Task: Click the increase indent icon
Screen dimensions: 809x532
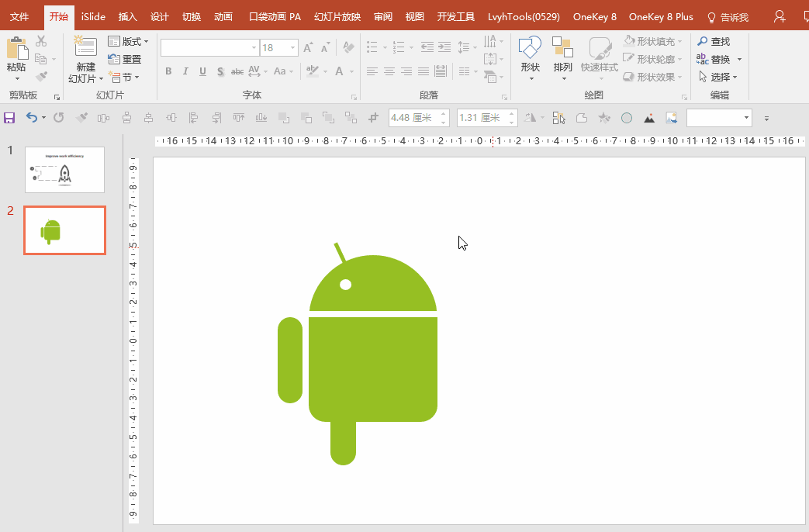Action: click(x=444, y=47)
